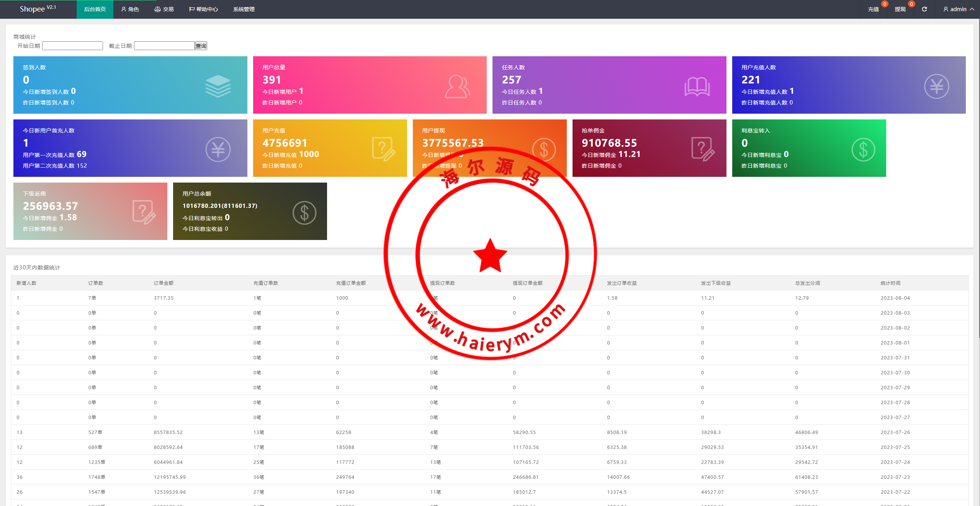Select the 后台首页 tab
This screenshot has width=980, height=506.
95,9
